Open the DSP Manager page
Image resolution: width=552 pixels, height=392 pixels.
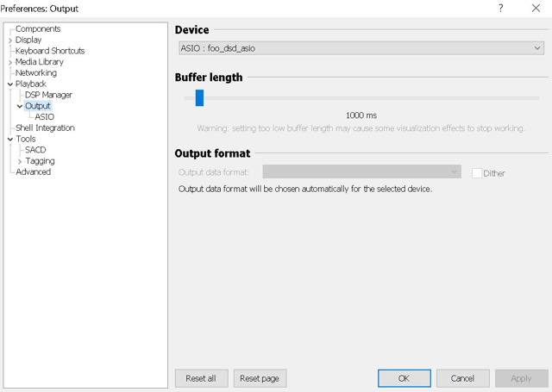tap(48, 95)
